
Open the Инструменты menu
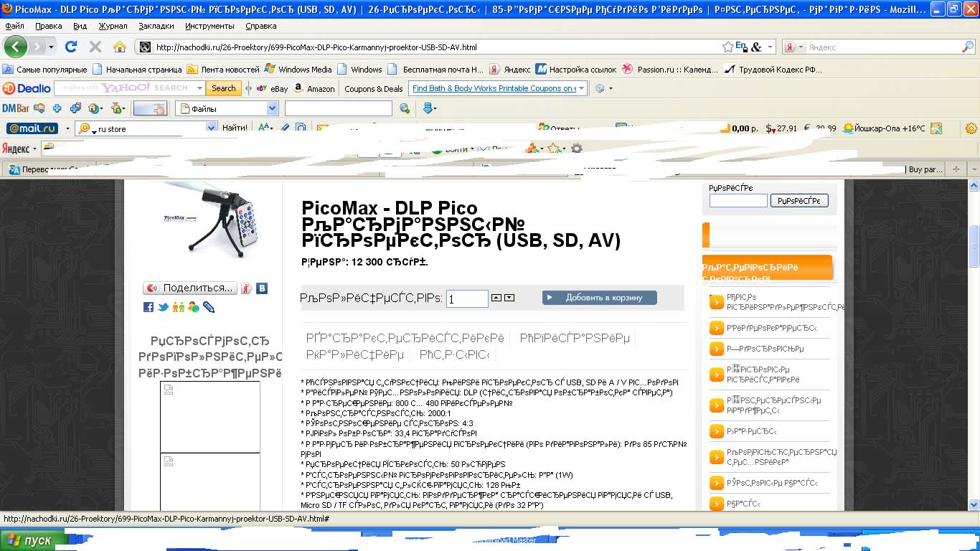[209, 26]
